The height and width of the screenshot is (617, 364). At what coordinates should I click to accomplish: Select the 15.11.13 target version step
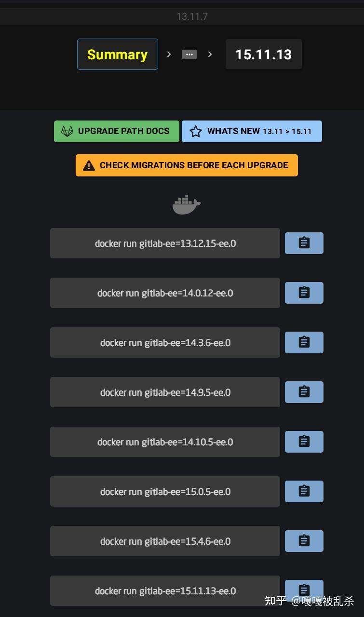pyautogui.click(x=263, y=54)
